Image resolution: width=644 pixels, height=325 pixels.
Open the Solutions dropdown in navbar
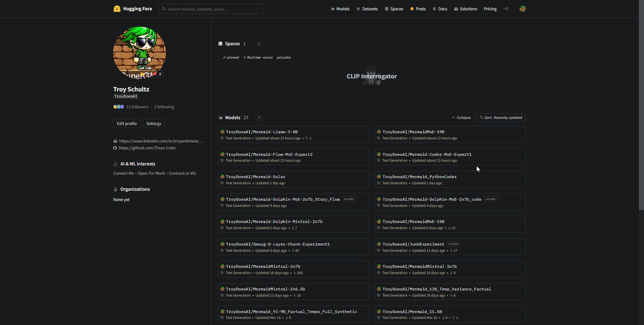click(465, 9)
